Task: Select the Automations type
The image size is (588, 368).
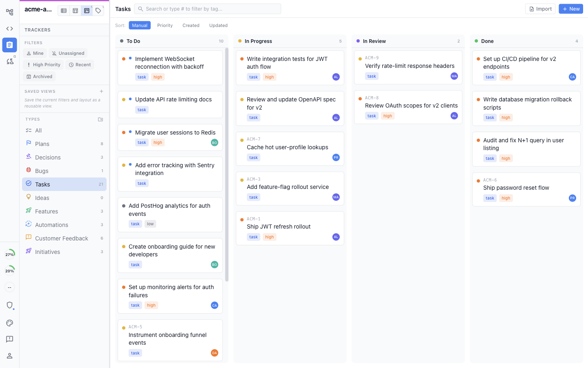Action: pyautogui.click(x=65, y=225)
